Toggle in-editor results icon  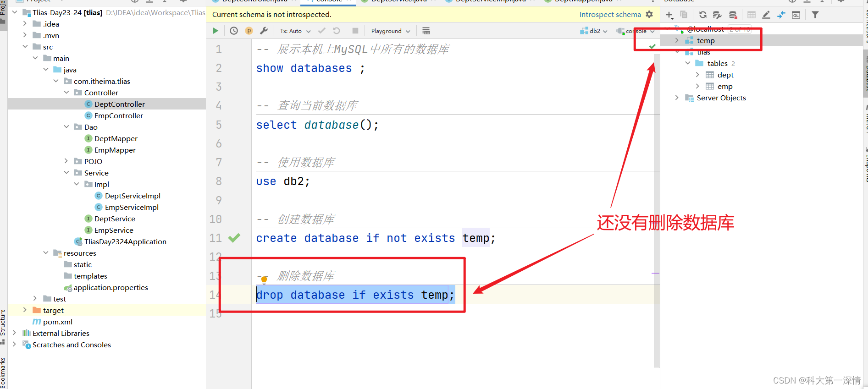[x=426, y=31]
